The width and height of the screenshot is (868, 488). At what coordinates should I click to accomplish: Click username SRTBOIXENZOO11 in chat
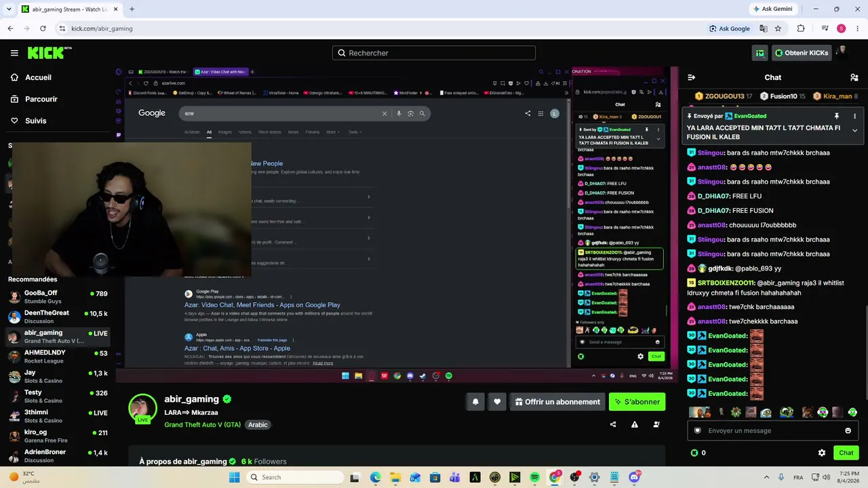[x=726, y=283]
